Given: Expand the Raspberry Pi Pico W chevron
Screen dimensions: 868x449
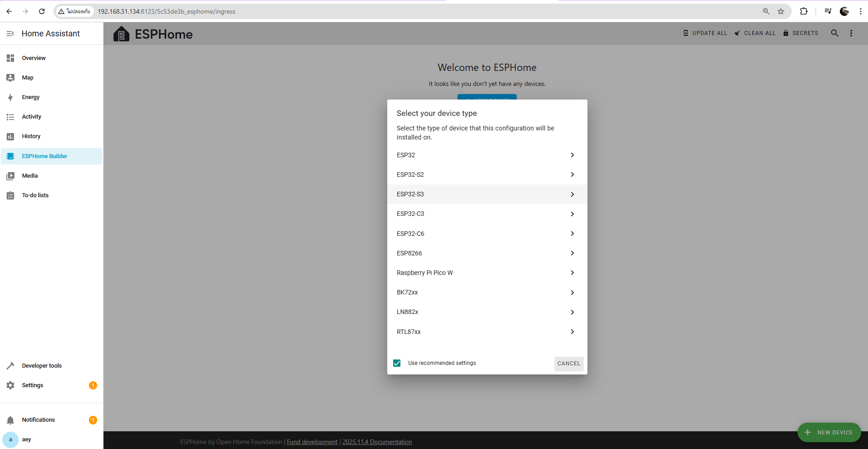Looking at the screenshot, I should (572, 273).
